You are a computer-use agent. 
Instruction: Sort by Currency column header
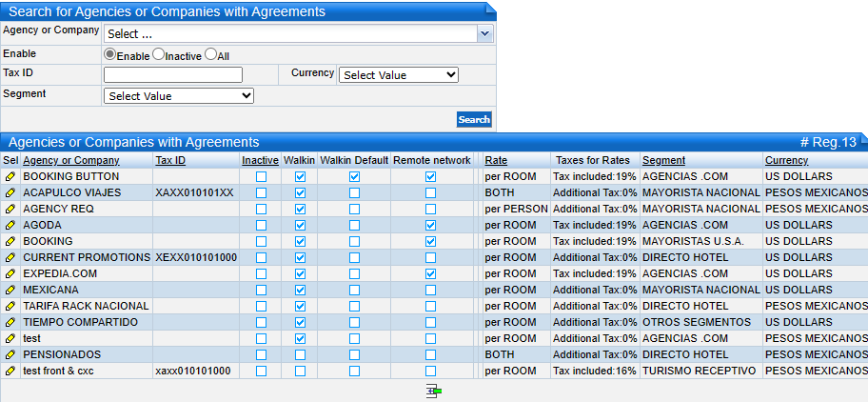click(x=786, y=161)
